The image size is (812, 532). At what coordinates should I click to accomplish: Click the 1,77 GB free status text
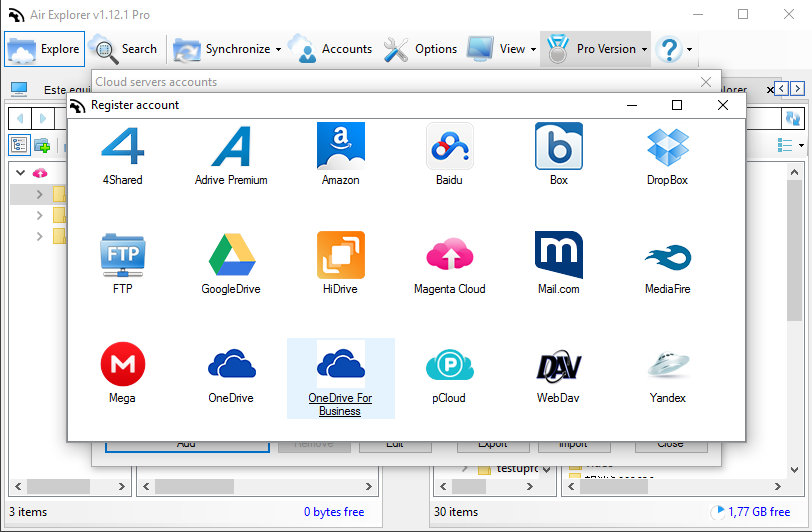[x=759, y=512]
